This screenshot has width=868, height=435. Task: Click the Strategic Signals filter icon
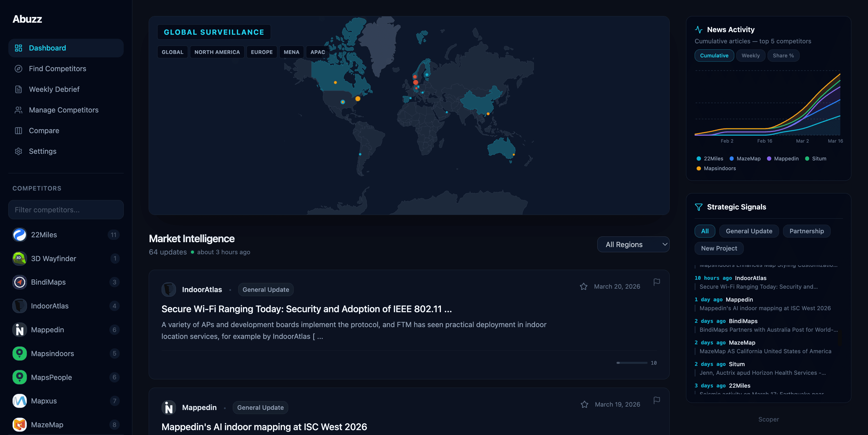[x=699, y=207]
